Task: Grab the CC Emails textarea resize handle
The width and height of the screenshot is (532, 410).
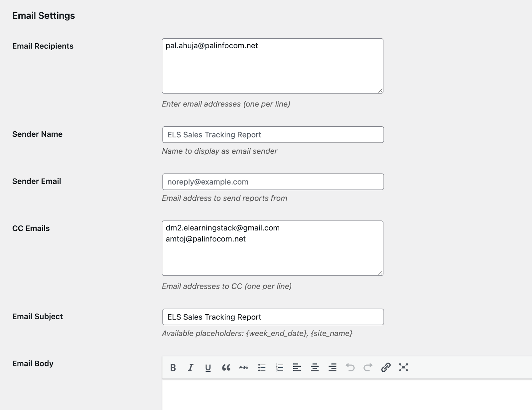Action: click(x=380, y=273)
